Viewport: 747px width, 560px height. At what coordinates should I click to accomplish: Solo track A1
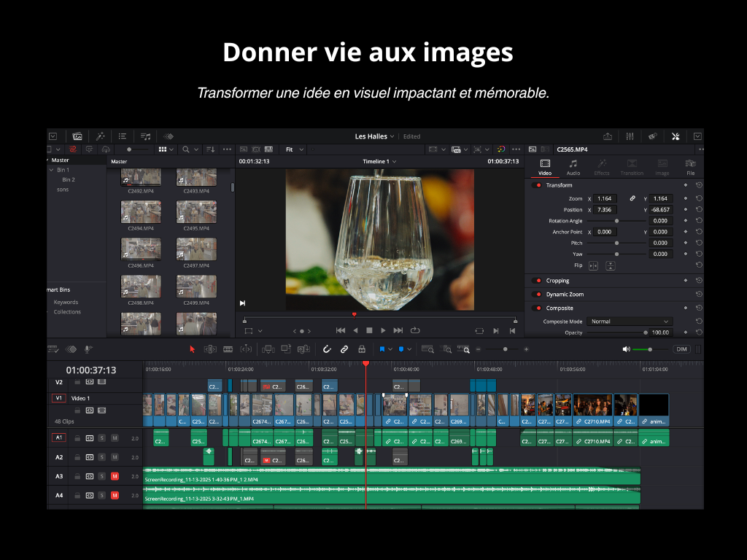click(102, 438)
